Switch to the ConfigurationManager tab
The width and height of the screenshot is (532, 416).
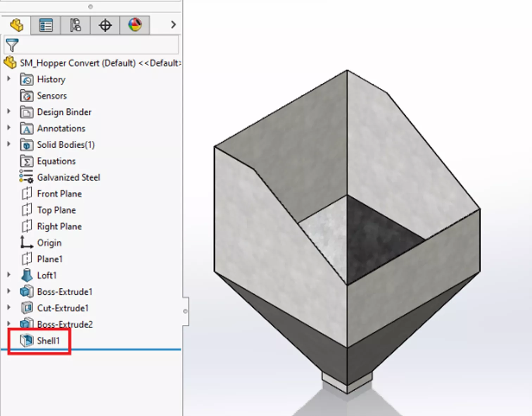pos(75,25)
